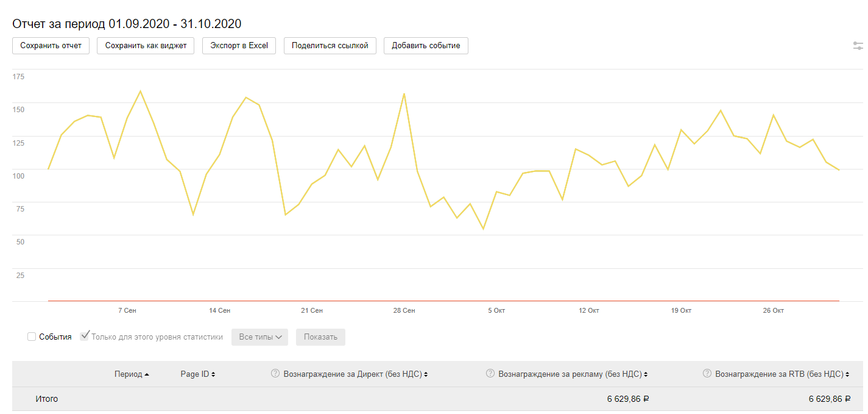Expand the 'Все типы' dropdown

tap(259, 337)
